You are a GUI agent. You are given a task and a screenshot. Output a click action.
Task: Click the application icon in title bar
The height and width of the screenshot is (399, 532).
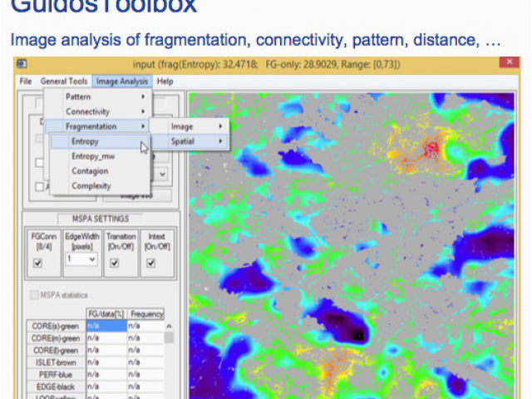click(22, 63)
